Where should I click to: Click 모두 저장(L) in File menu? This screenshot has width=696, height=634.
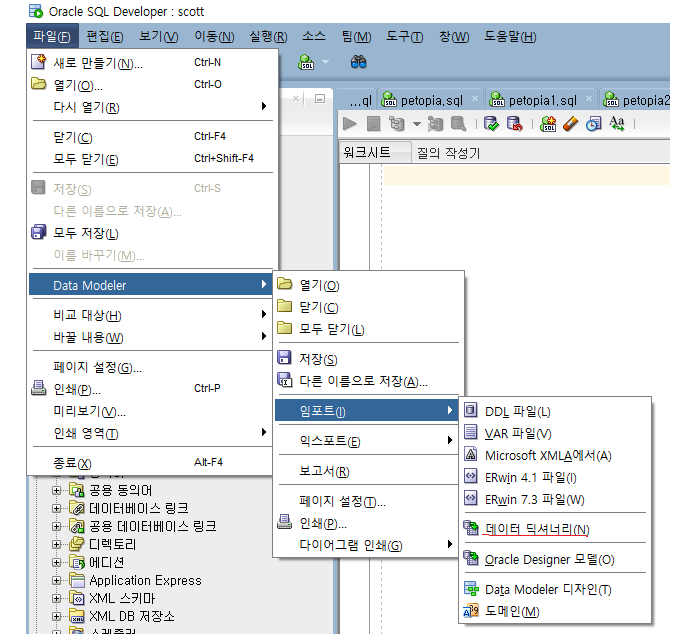pos(152,233)
